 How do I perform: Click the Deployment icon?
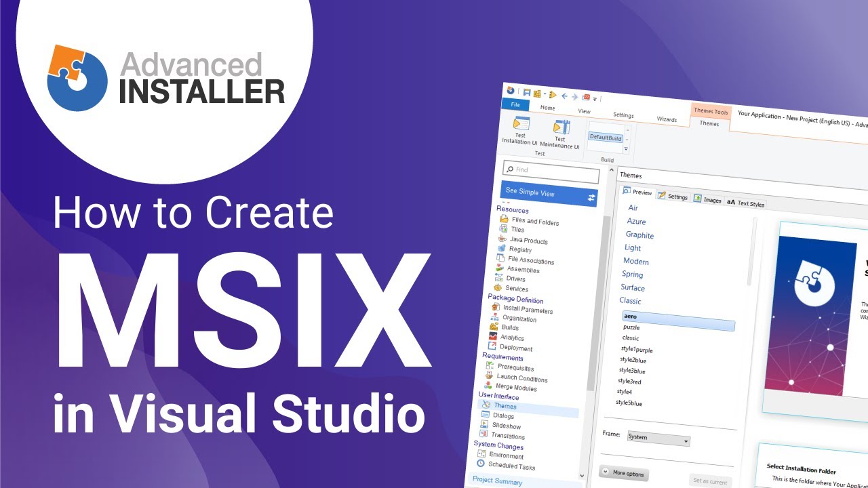(x=492, y=346)
